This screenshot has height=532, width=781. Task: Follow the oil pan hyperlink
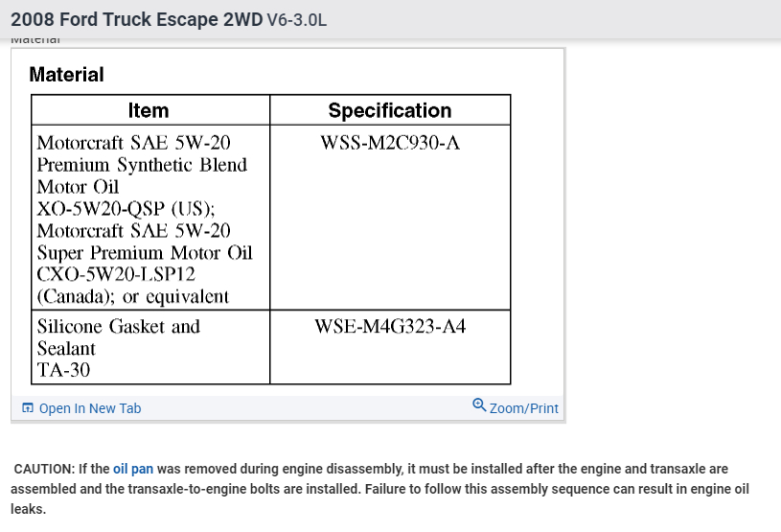(x=133, y=469)
